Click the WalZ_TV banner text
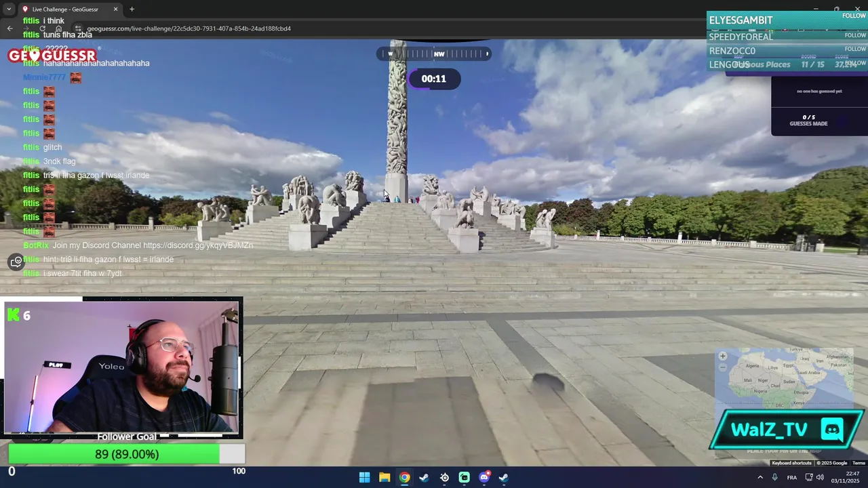Image resolution: width=868 pixels, height=488 pixels. point(769,430)
